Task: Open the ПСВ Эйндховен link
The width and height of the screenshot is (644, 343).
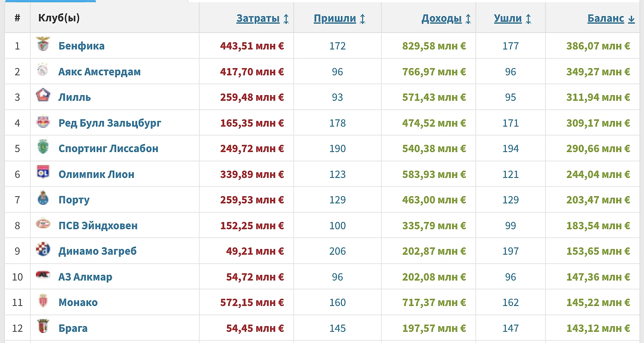Action: (98, 225)
